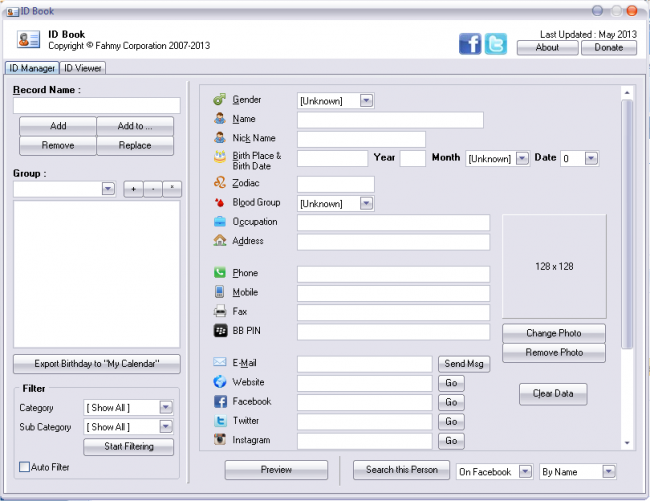This screenshot has width=650, height=501.
Task: Switch to the ID Manager tab
Action: tap(32, 68)
